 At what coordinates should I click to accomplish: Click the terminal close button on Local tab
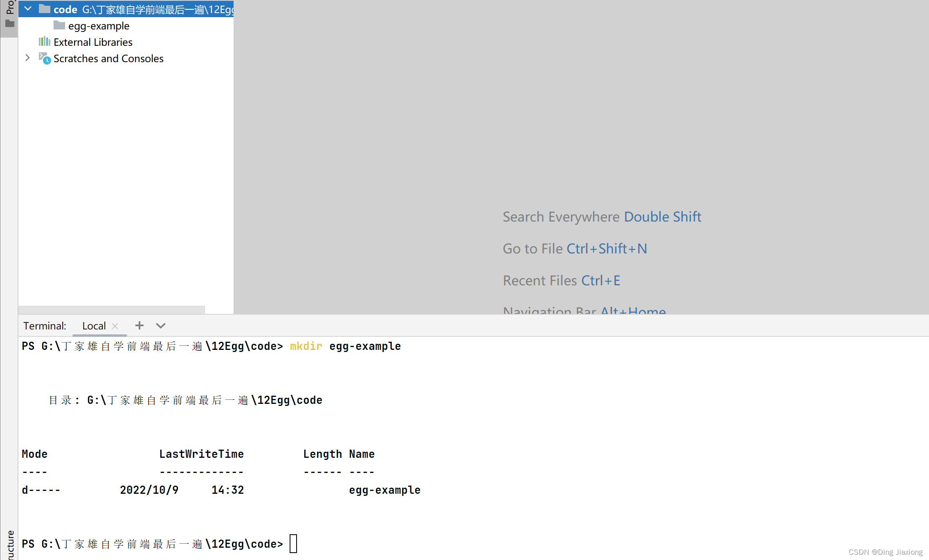[x=115, y=325]
